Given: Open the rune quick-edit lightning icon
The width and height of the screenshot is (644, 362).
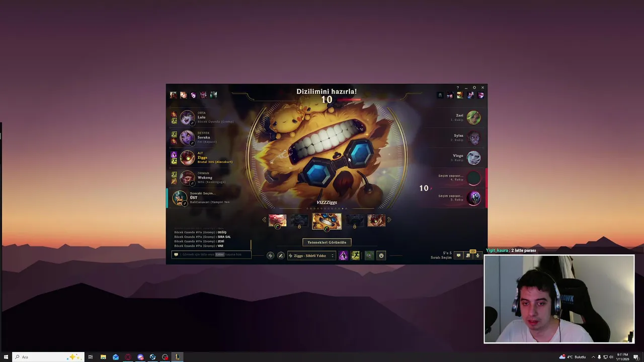Looking at the screenshot, I should click(x=270, y=256).
